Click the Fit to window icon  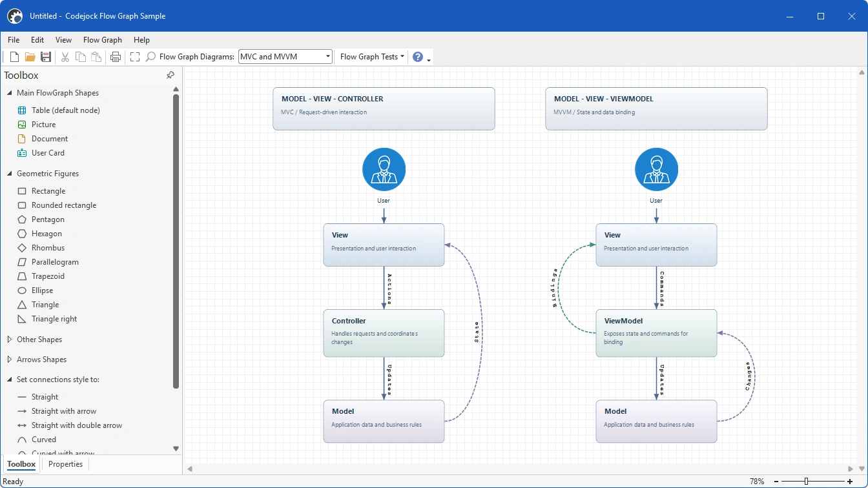135,57
